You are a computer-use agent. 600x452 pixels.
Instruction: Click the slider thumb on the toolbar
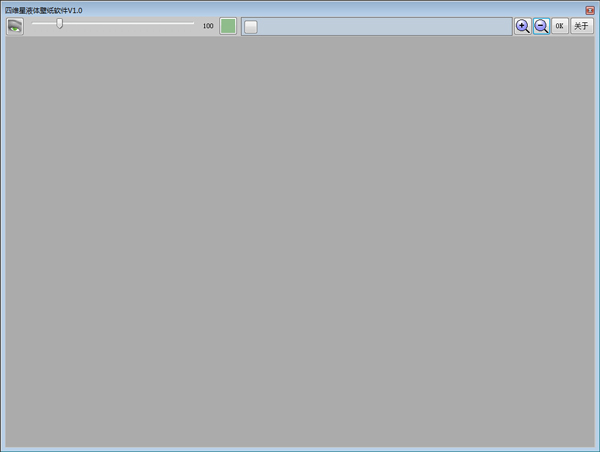[x=59, y=23]
